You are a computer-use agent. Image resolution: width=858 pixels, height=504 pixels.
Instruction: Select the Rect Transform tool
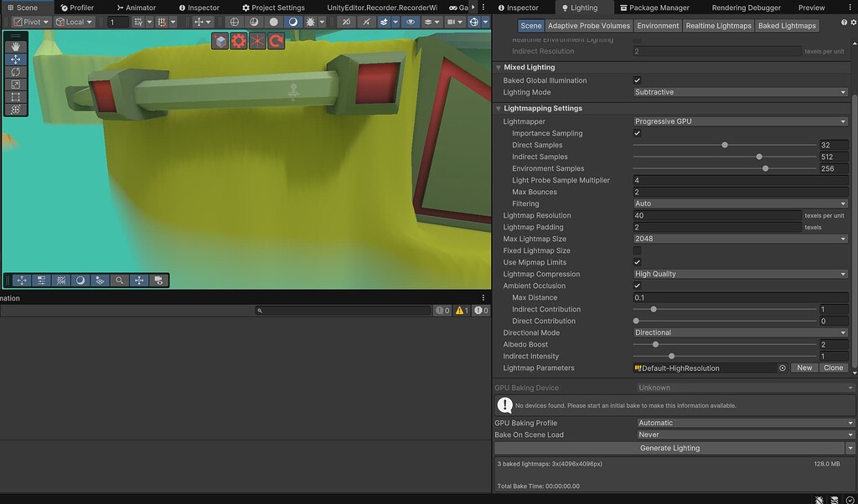(15, 97)
